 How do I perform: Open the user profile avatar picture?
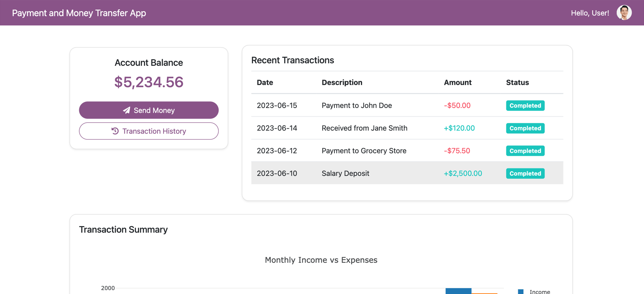coord(624,13)
